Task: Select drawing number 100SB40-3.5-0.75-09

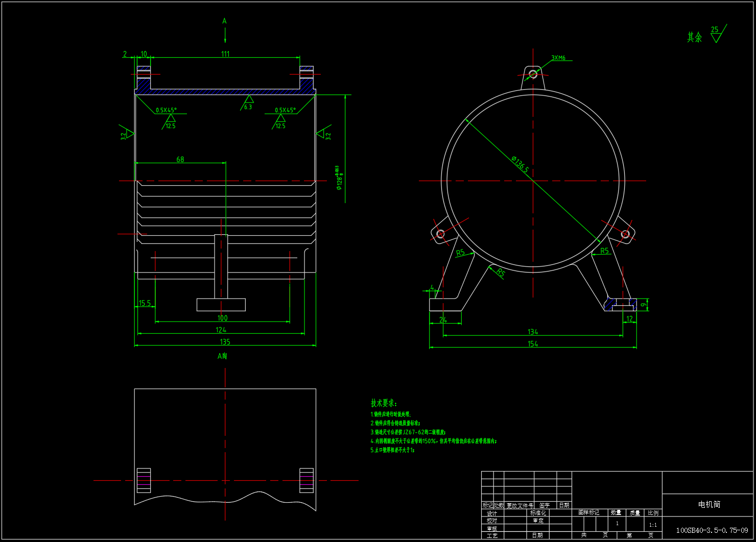Action: [x=712, y=530]
